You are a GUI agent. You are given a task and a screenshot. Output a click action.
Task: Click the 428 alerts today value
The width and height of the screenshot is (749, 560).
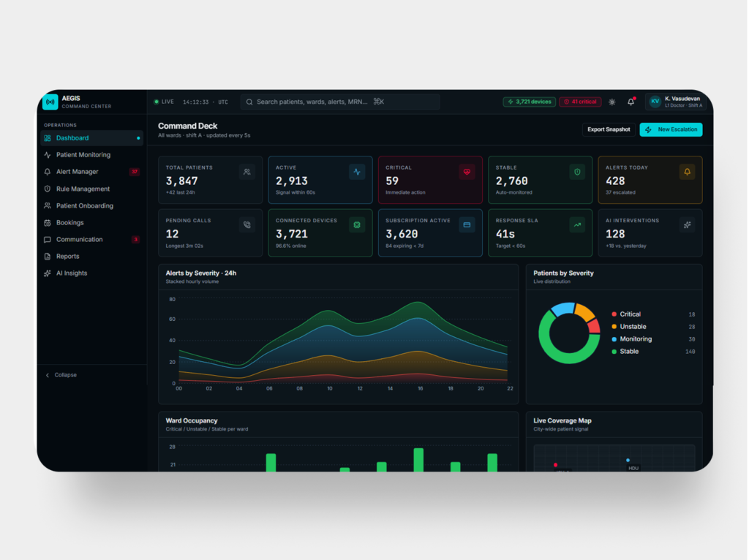tap(615, 181)
